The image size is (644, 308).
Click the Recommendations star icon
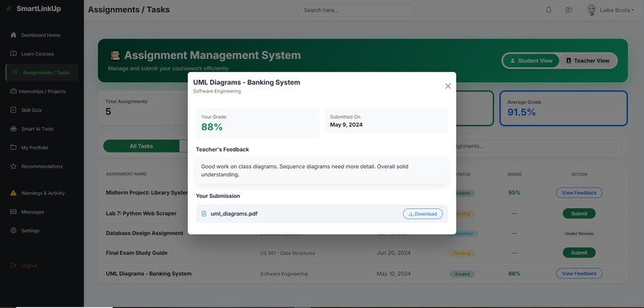click(14, 166)
